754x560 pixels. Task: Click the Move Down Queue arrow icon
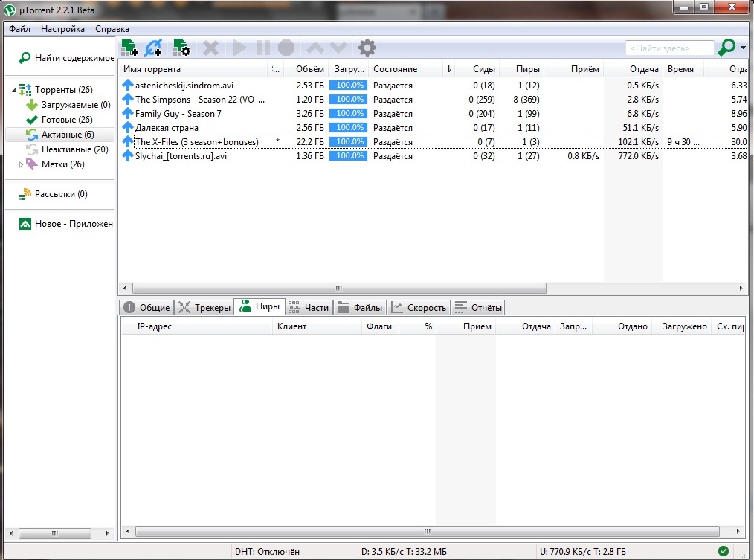click(x=338, y=48)
